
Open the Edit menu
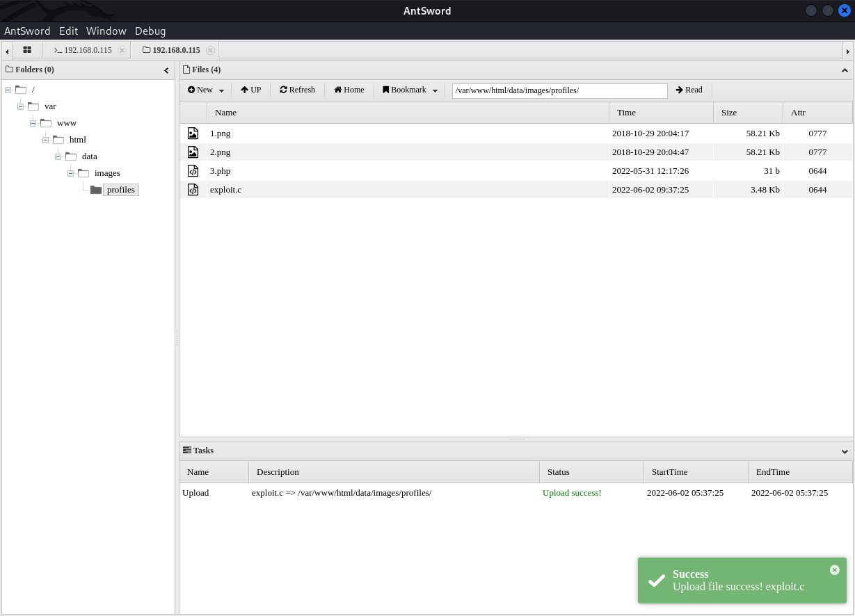(x=68, y=31)
